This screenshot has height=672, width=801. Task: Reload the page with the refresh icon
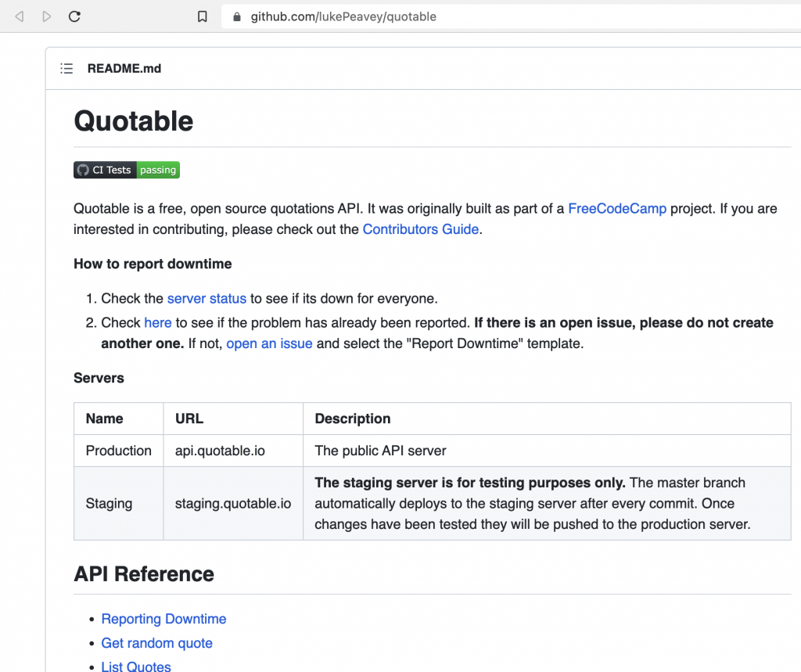coord(74,16)
